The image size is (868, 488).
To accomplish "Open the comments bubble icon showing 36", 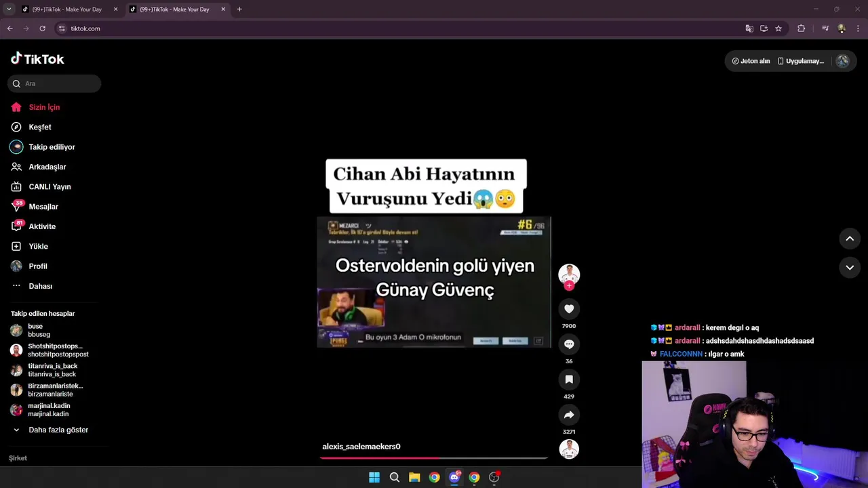I will (569, 344).
